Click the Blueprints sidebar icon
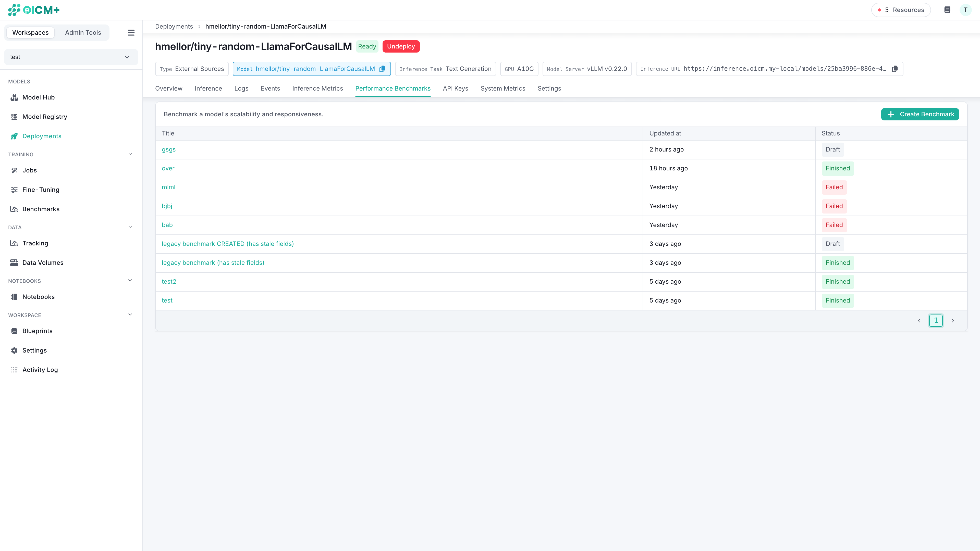The width and height of the screenshot is (980, 551). point(14,331)
